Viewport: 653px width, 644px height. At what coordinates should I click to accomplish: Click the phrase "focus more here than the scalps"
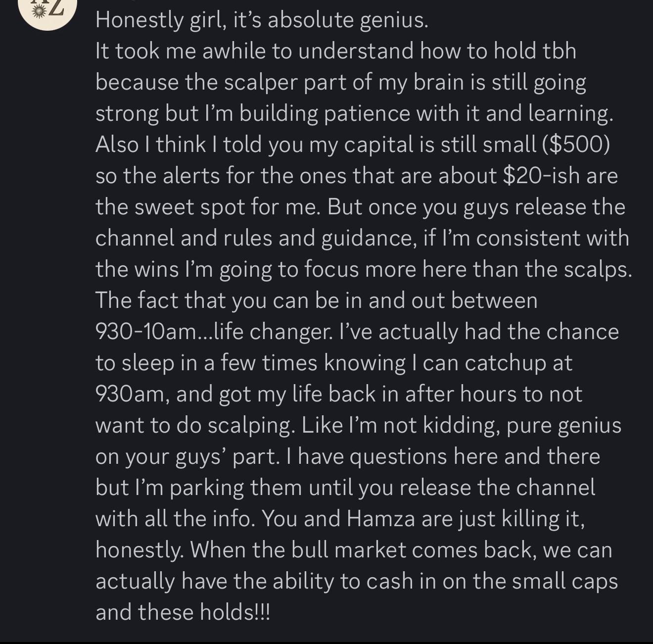click(467, 269)
